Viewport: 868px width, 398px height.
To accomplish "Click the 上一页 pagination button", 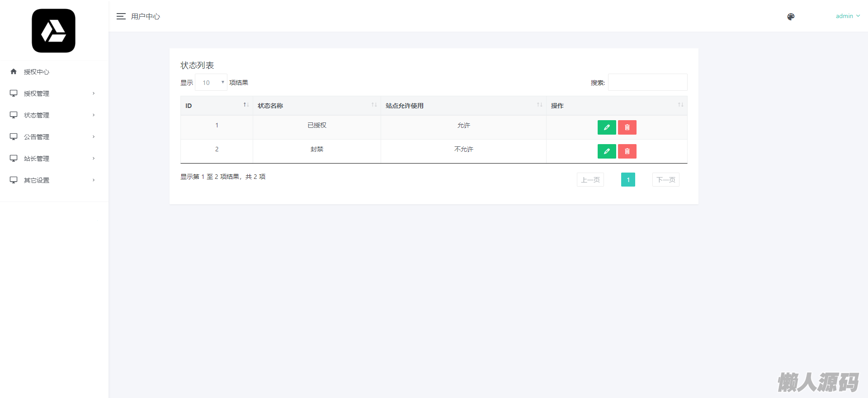I will [590, 180].
